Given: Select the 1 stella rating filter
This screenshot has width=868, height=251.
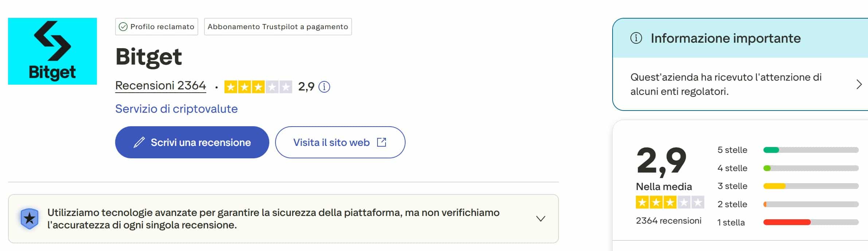Looking at the screenshot, I should [732, 222].
